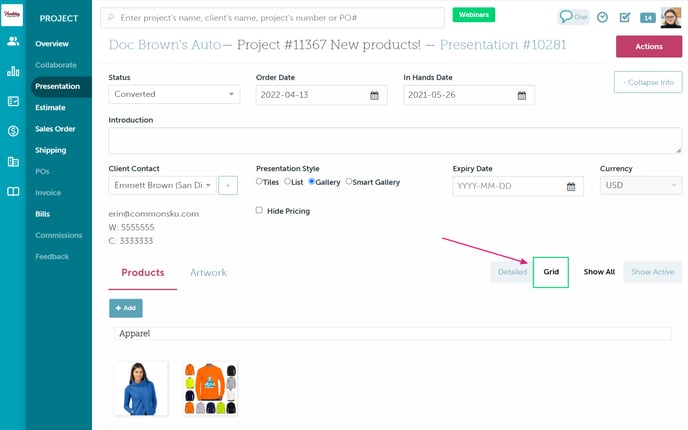
Task: Enable the Hide Pricing checkbox
Action: tap(259, 211)
